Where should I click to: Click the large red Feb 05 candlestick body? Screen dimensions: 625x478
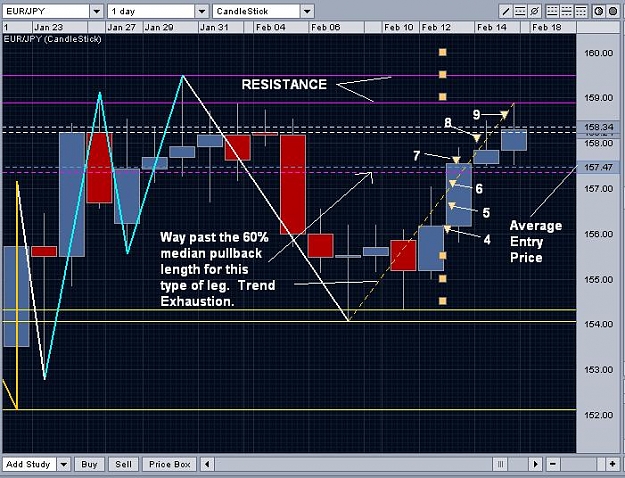[x=293, y=185]
